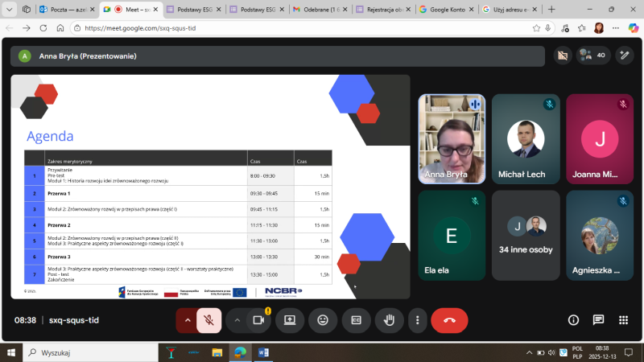Open Word from the Windows taskbar

(x=263, y=352)
